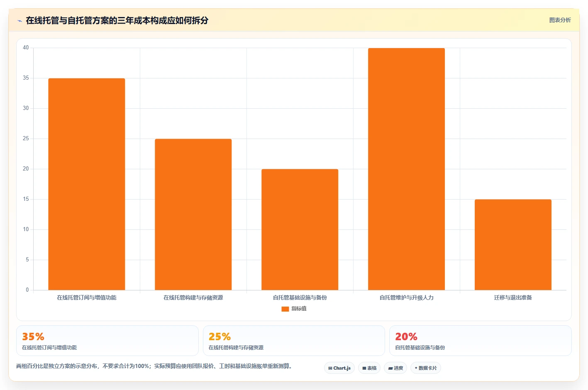Select the 在线托管订阅与增值功能 bar
This screenshot has width=588, height=390.
[x=87, y=184]
